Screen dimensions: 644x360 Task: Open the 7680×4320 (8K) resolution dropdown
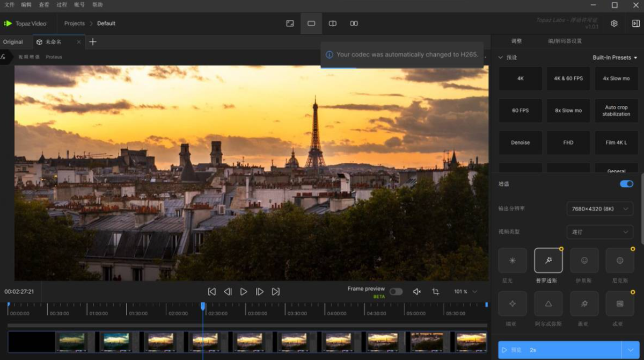(599, 208)
